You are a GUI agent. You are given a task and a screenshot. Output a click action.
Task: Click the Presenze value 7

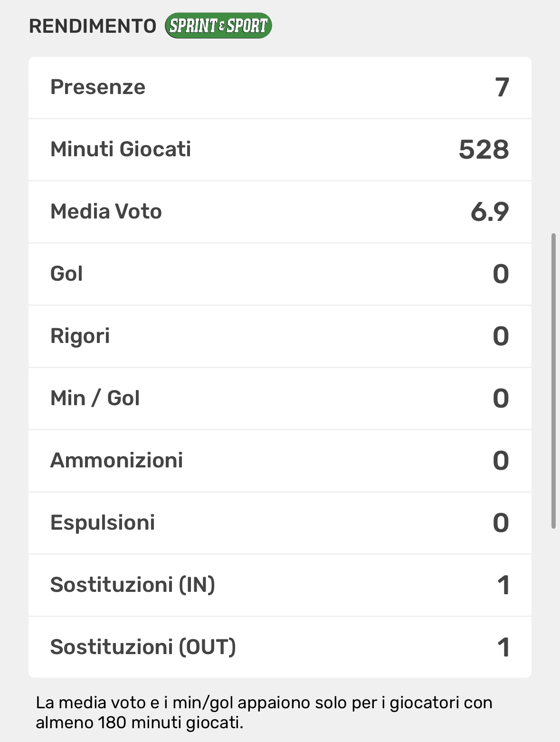pyautogui.click(x=502, y=87)
